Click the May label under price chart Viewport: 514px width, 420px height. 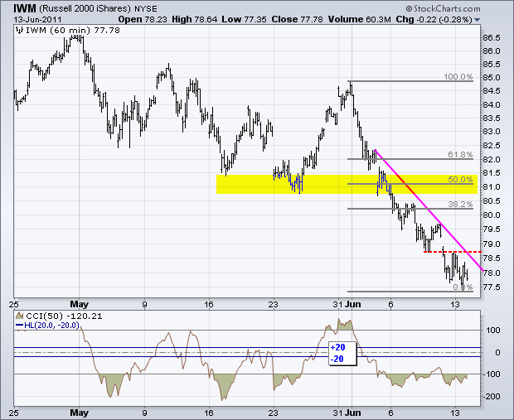coord(80,304)
